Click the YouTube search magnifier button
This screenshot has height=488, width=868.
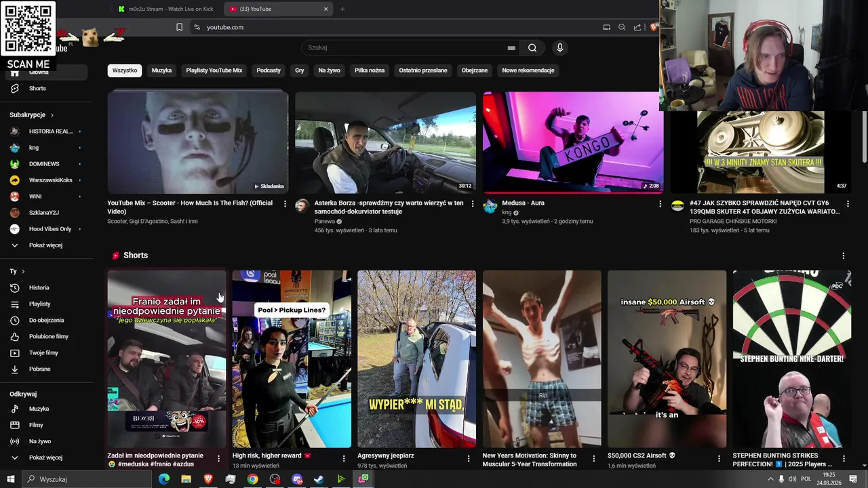click(532, 47)
